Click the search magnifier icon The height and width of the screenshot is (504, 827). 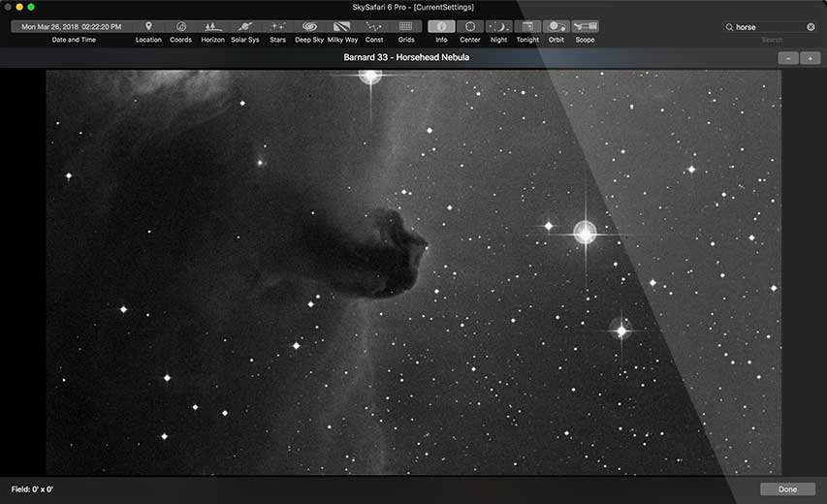pos(729,27)
